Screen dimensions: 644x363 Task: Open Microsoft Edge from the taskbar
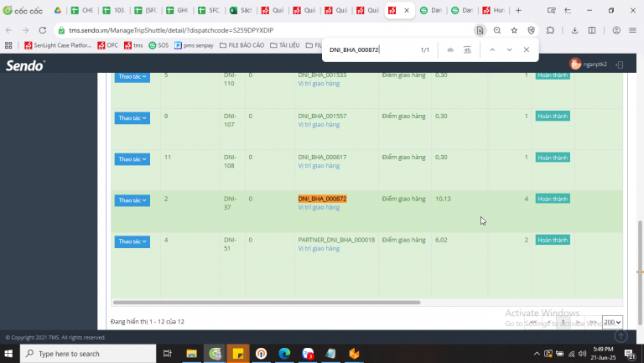point(284,354)
